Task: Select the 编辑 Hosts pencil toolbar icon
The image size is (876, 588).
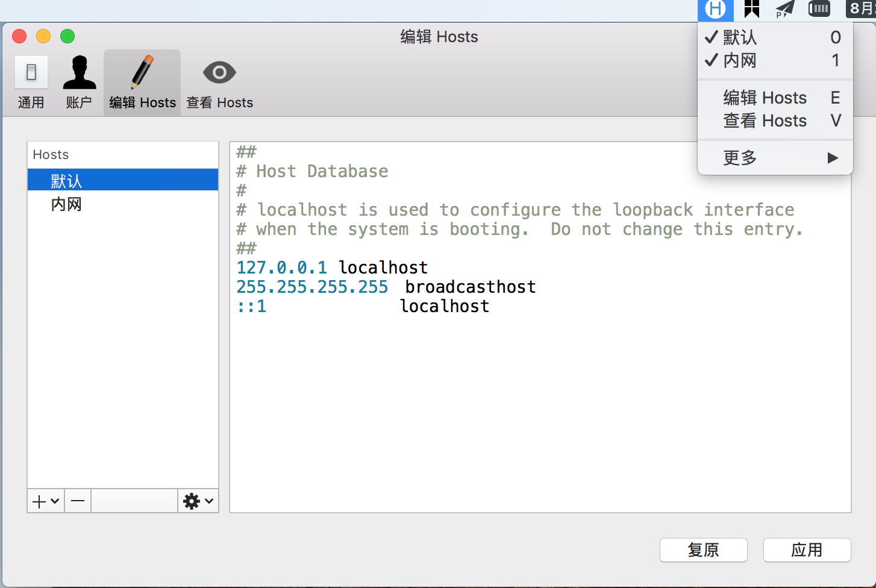Action: [142, 83]
